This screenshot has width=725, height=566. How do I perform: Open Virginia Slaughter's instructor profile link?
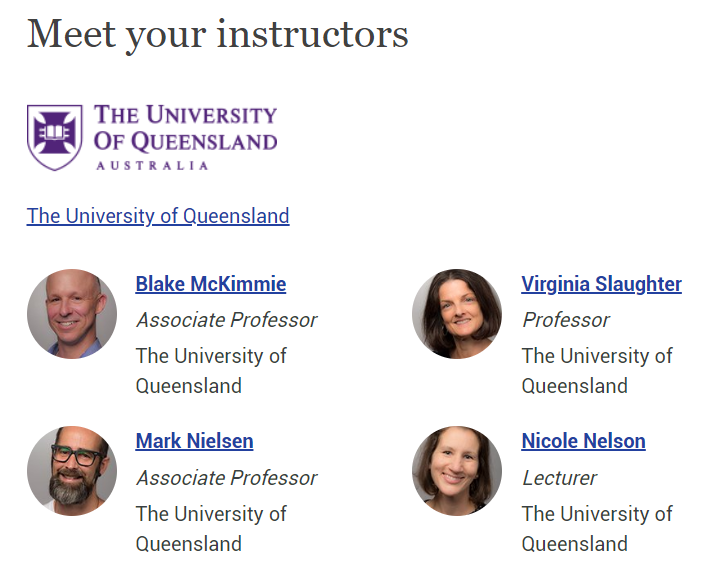click(x=602, y=284)
